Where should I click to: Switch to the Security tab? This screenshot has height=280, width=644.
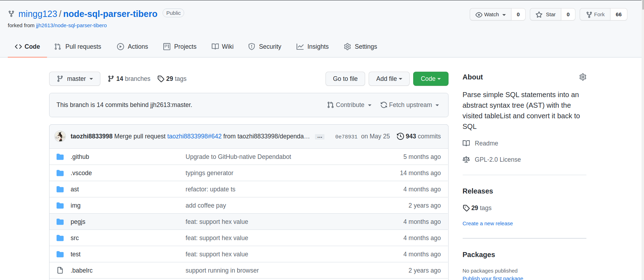[265, 47]
